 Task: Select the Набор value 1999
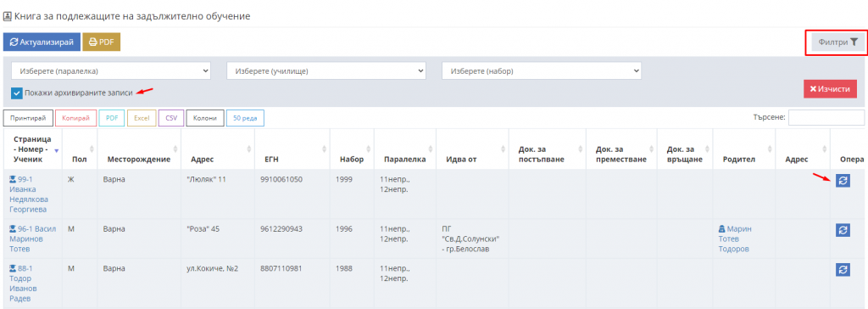tap(344, 180)
